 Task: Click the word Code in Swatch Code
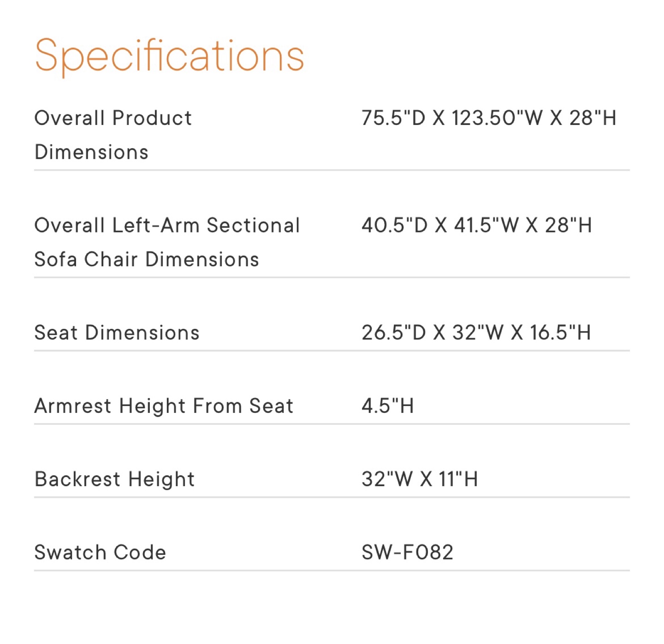click(x=140, y=552)
